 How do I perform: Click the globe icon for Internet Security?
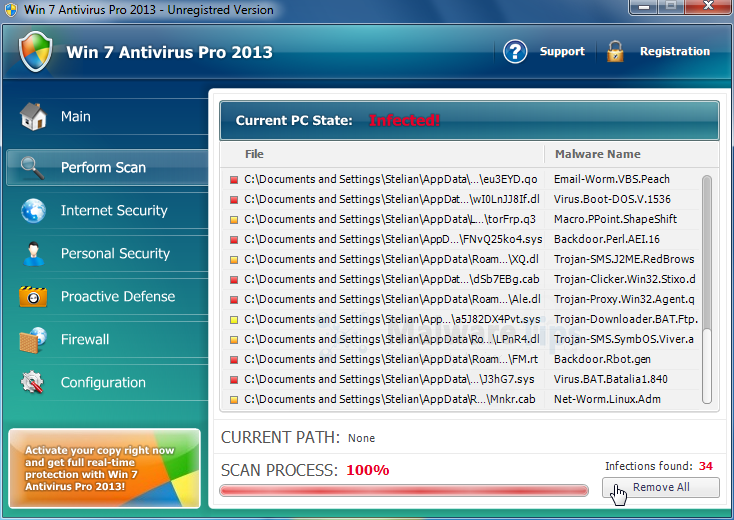point(33,211)
